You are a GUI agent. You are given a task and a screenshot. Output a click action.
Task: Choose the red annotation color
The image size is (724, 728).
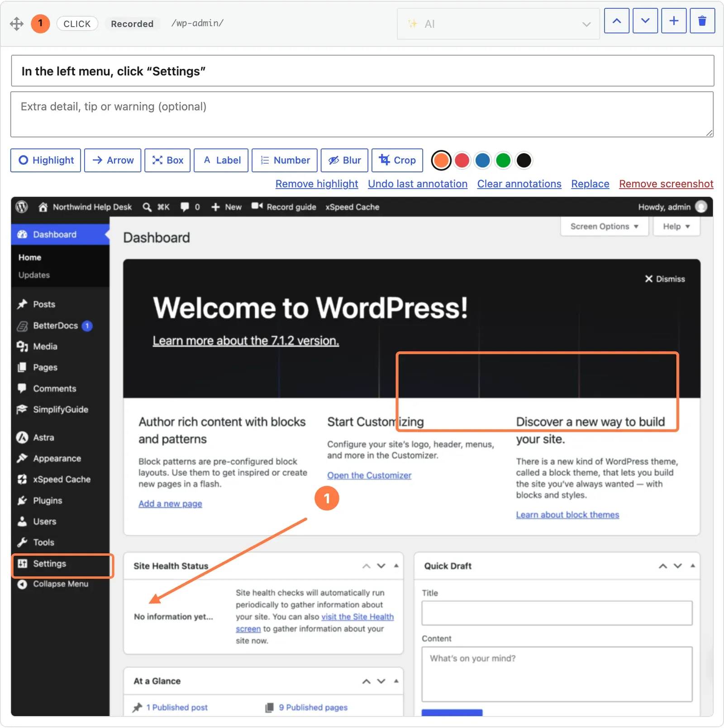[462, 160]
